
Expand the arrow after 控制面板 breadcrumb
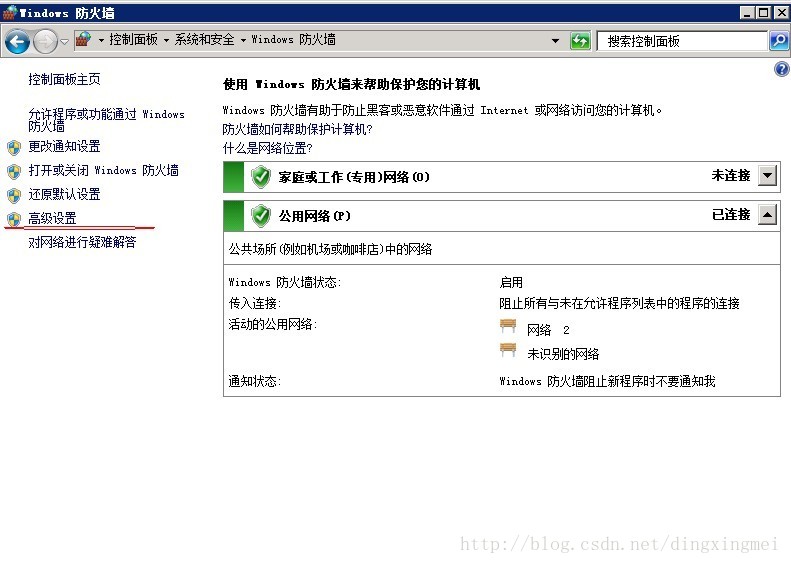tap(166, 40)
